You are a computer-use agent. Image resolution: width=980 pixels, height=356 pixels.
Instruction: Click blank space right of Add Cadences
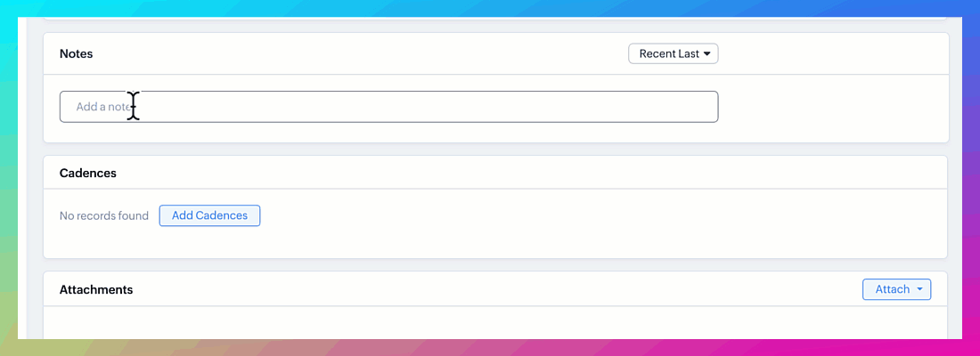click(x=579, y=215)
